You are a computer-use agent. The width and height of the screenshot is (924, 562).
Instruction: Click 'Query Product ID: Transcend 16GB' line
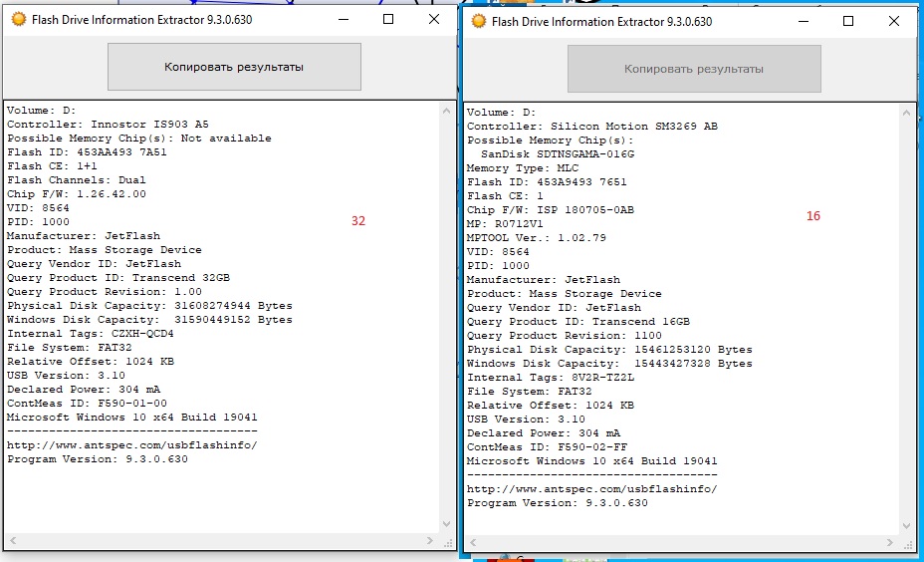tap(578, 322)
